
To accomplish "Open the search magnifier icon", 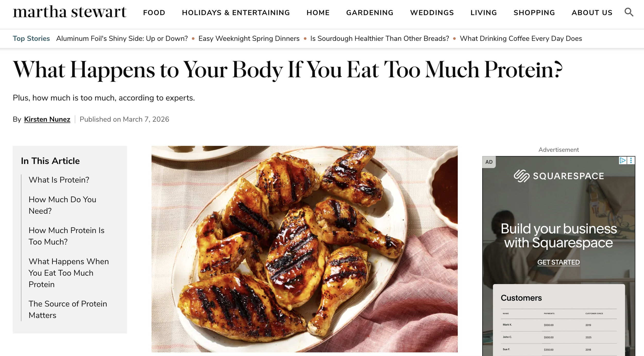I will pos(629,12).
